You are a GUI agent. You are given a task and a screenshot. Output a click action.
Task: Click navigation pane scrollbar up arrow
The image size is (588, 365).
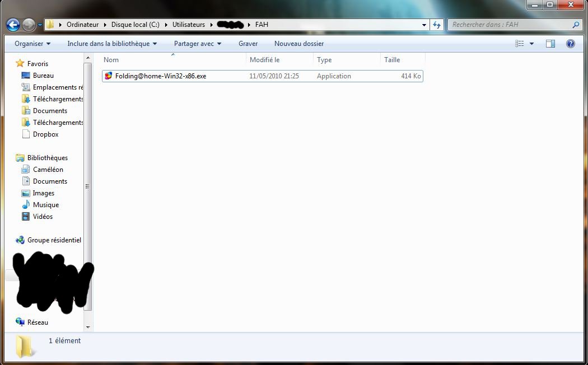pyautogui.click(x=88, y=58)
